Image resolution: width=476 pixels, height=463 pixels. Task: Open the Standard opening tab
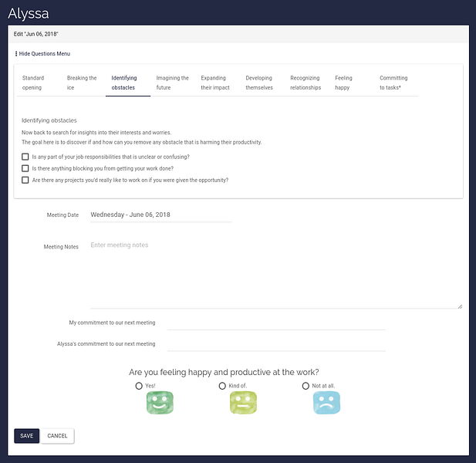pyautogui.click(x=39, y=83)
